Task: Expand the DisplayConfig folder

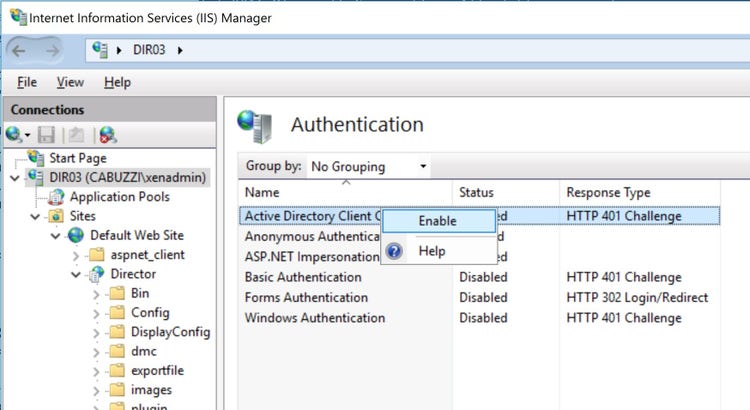Action: pos(97,332)
